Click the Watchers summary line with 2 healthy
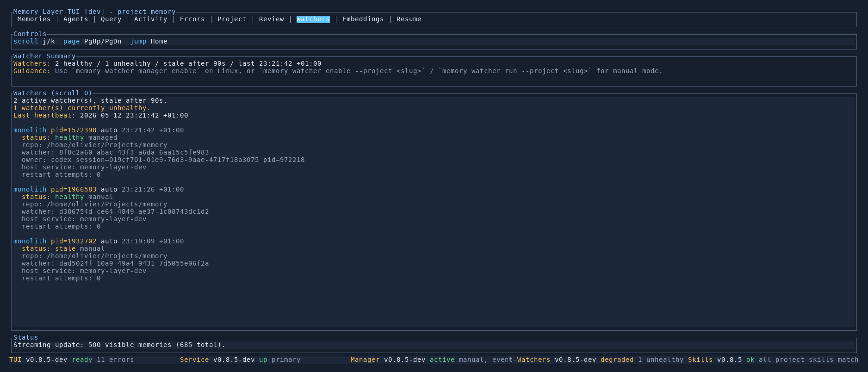Image resolution: width=868 pixels, height=372 pixels. point(167,63)
